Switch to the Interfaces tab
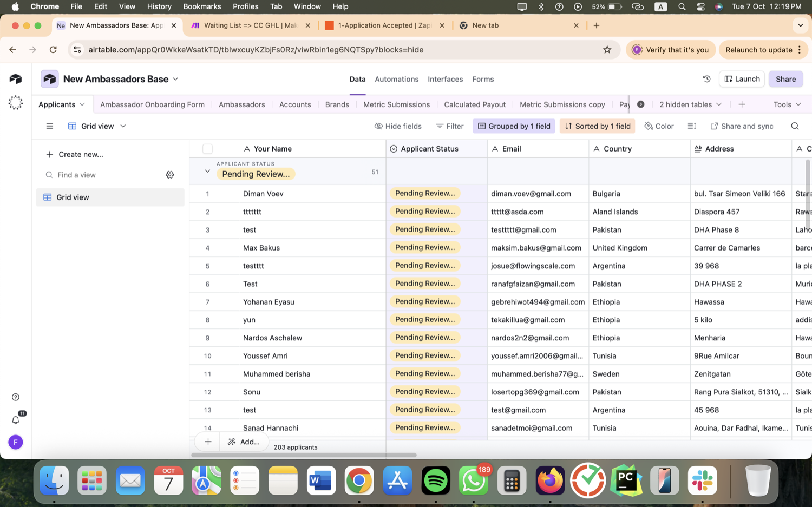 [445, 79]
